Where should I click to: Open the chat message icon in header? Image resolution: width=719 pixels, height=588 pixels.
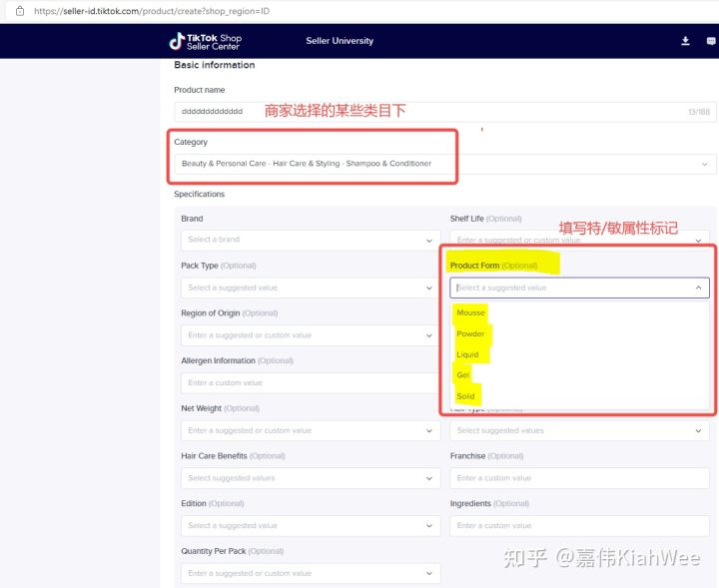coord(711,41)
